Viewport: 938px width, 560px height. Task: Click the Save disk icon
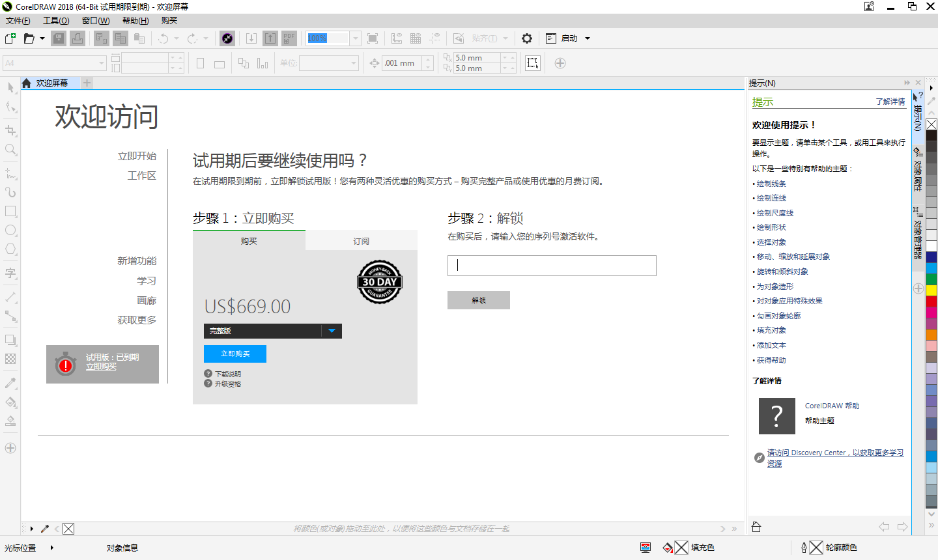click(59, 38)
